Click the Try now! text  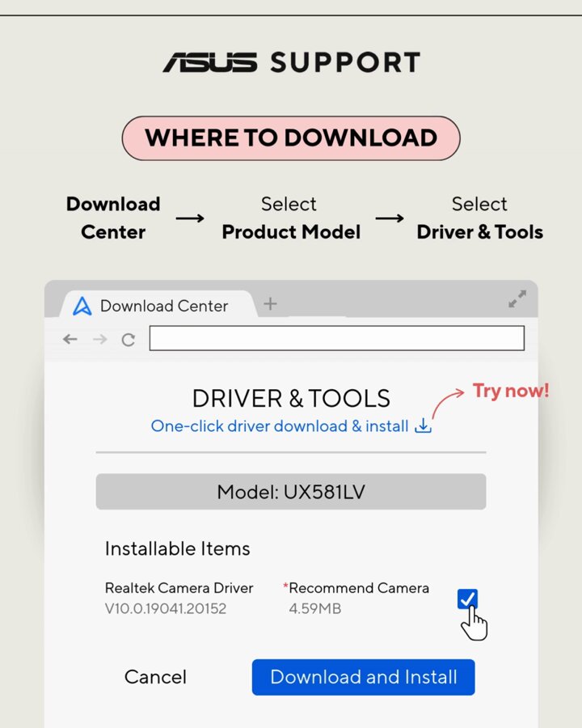click(511, 391)
